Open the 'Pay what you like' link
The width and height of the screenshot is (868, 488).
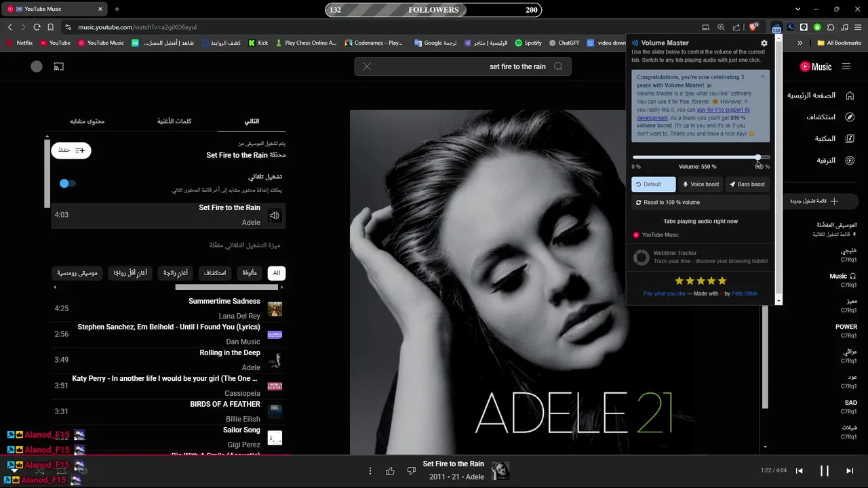coord(664,293)
